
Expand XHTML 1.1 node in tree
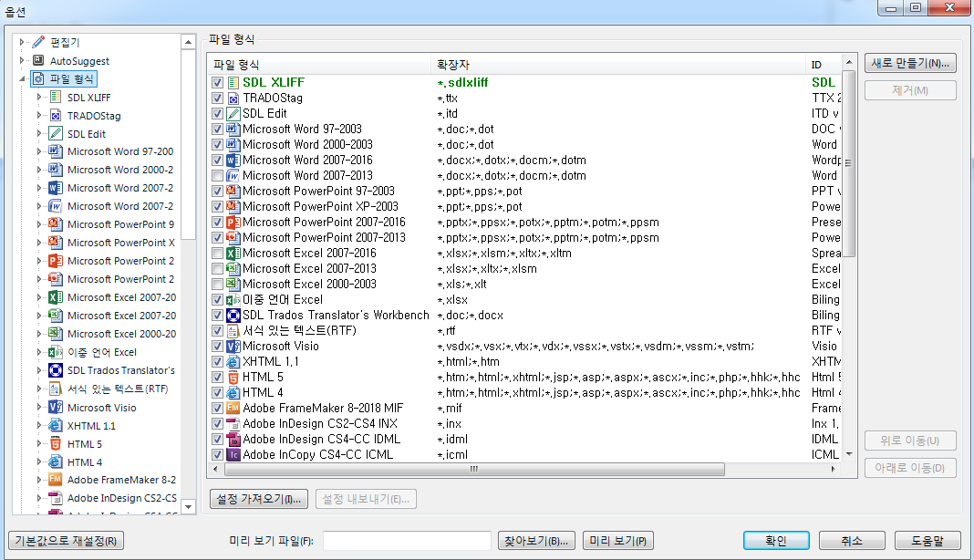(39, 426)
